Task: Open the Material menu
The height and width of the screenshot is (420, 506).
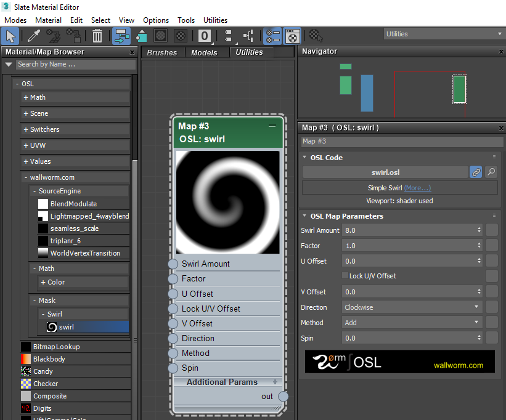Action: coord(49,20)
